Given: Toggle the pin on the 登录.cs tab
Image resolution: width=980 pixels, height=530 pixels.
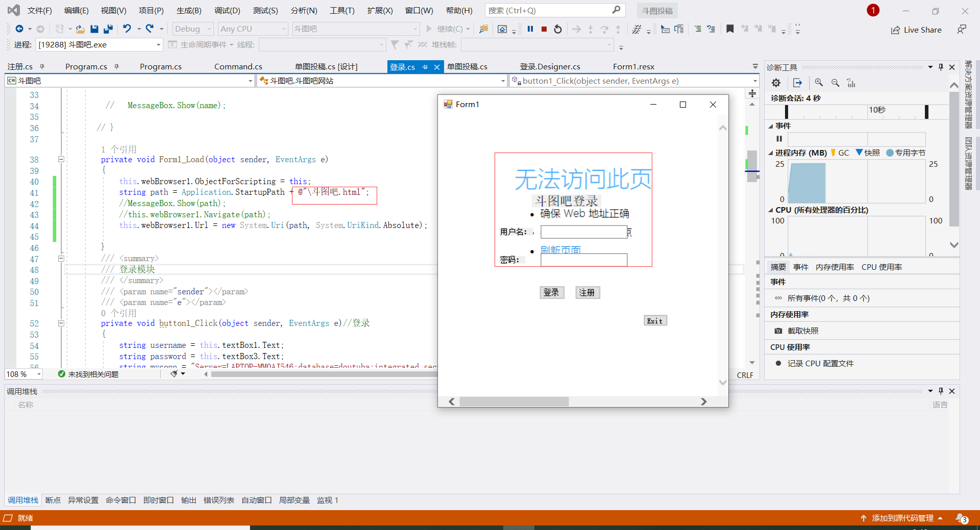Looking at the screenshot, I should tap(425, 67).
